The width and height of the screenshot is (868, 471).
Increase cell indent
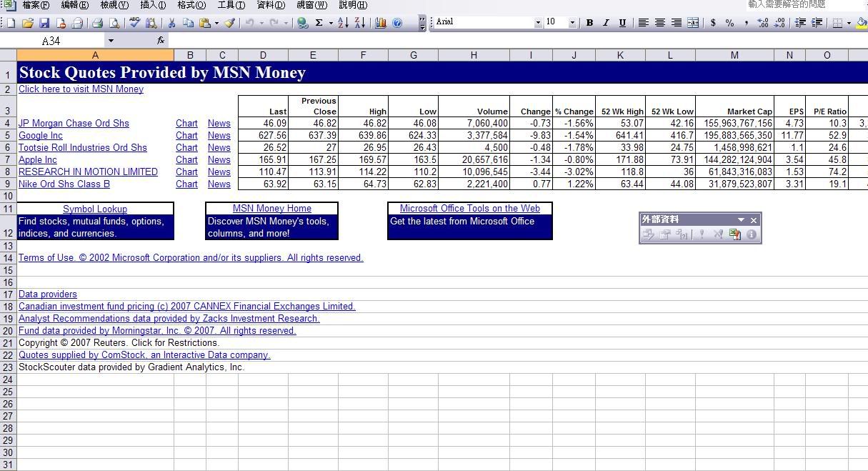pyautogui.click(x=817, y=23)
